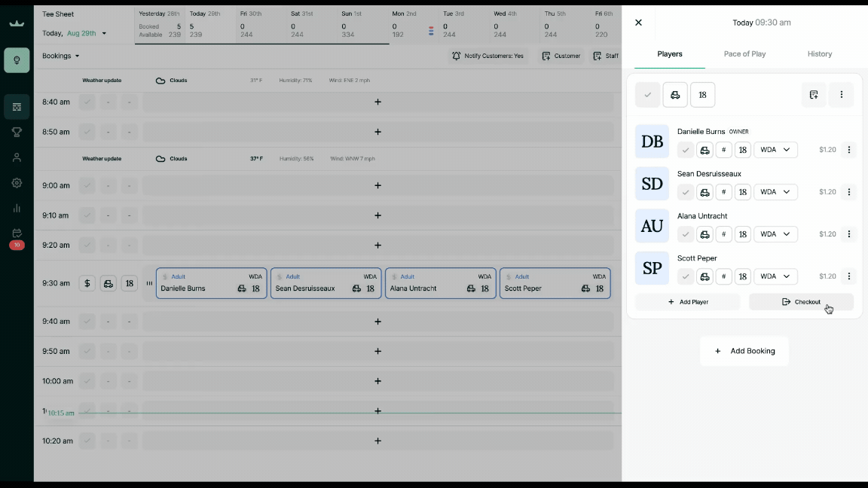Click the Checkout button
This screenshot has width=868, height=488.
[801, 302]
